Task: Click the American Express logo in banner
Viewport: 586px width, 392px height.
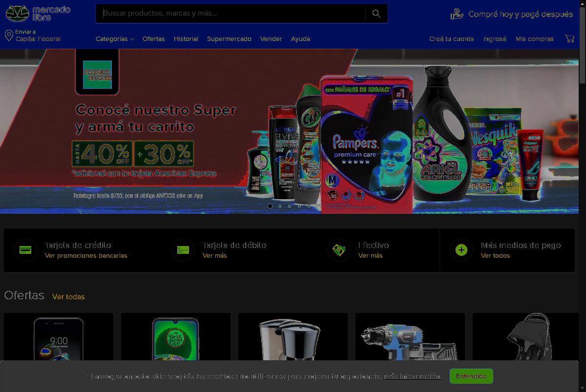Action: pyautogui.click(x=97, y=74)
